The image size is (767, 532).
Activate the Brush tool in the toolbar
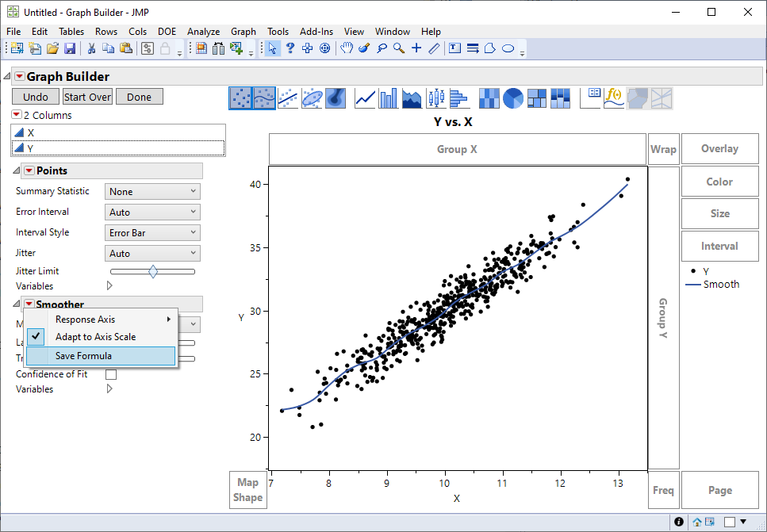[x=362, y=48]
